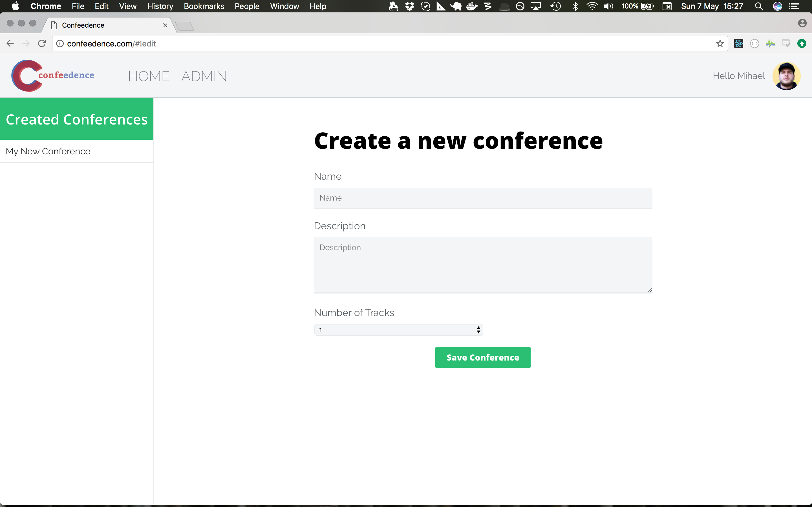812x507 pixels.
Task: Click the CSS extension icon
Action: coord(786,44)
